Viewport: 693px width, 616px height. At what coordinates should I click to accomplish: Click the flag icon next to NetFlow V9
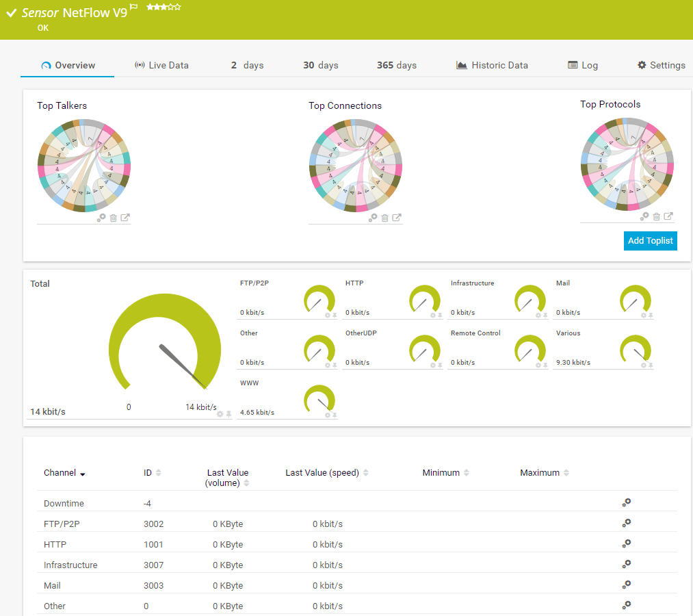133,7
